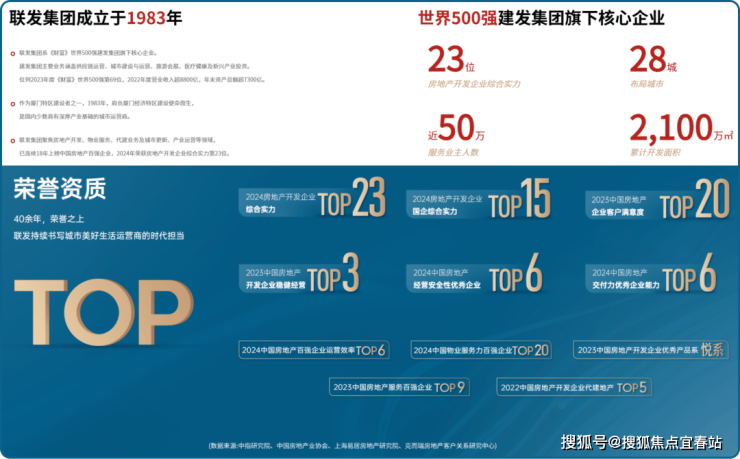Select the caption 房地产开发企业综合实力 under 23位
This screenshot has width=740, height=459.
pos(474,84)
